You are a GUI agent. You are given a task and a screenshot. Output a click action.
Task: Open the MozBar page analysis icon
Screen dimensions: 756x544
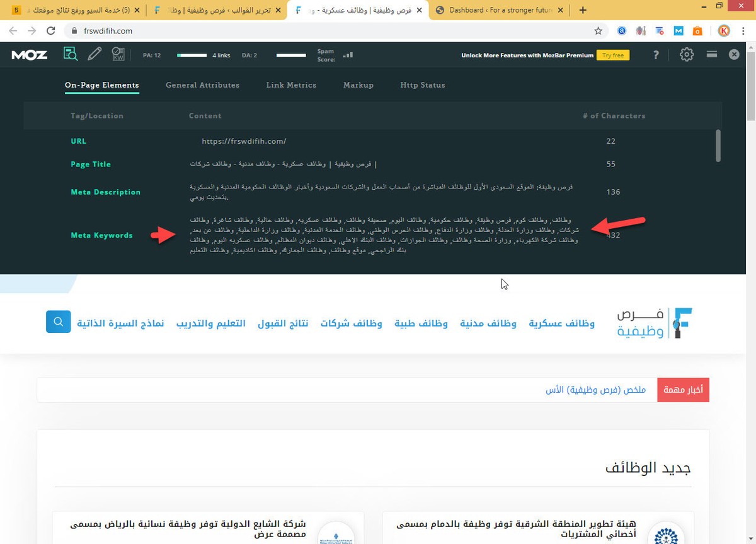tap(71, 54)
